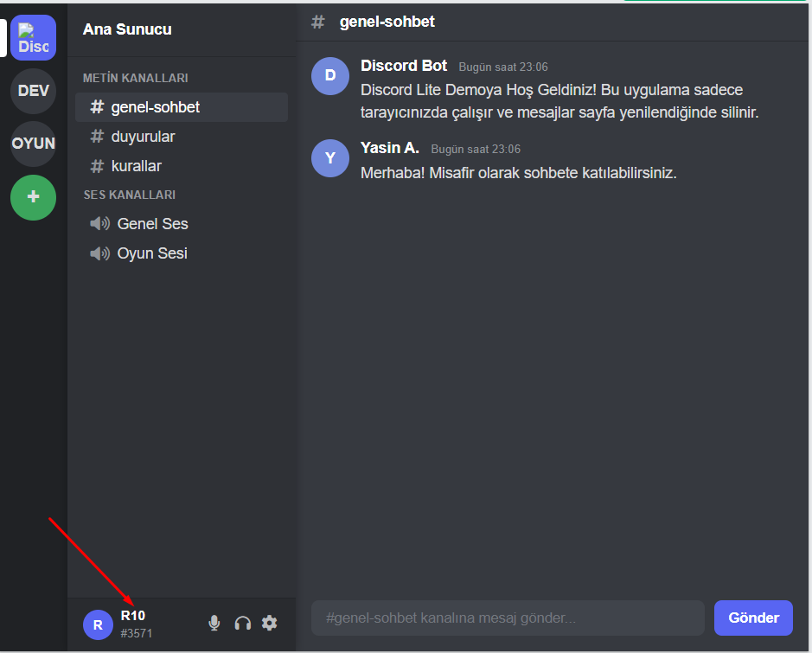Click Yasin A.'s Y avatar
812x653 pixels.
pos(330,158)
